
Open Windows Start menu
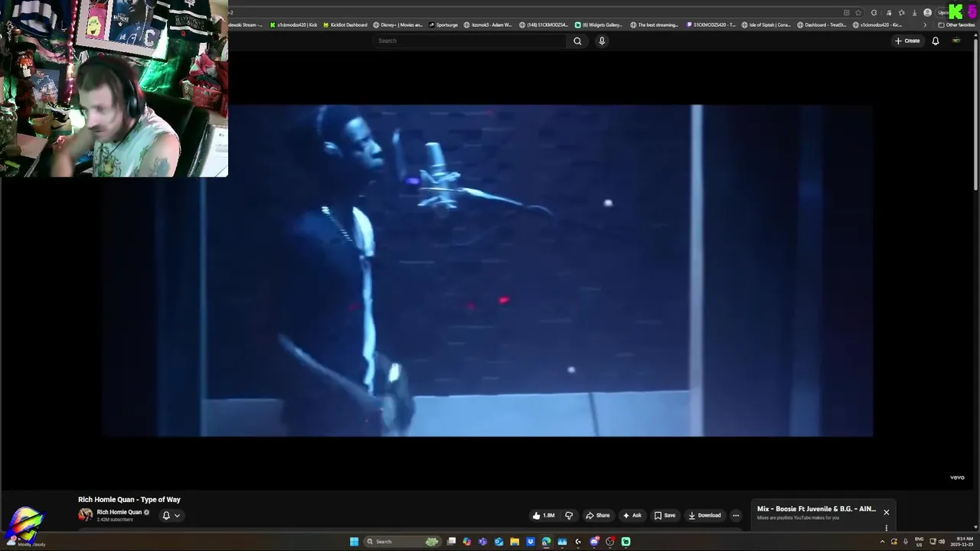pyautogui.click(x=354, y=542)
